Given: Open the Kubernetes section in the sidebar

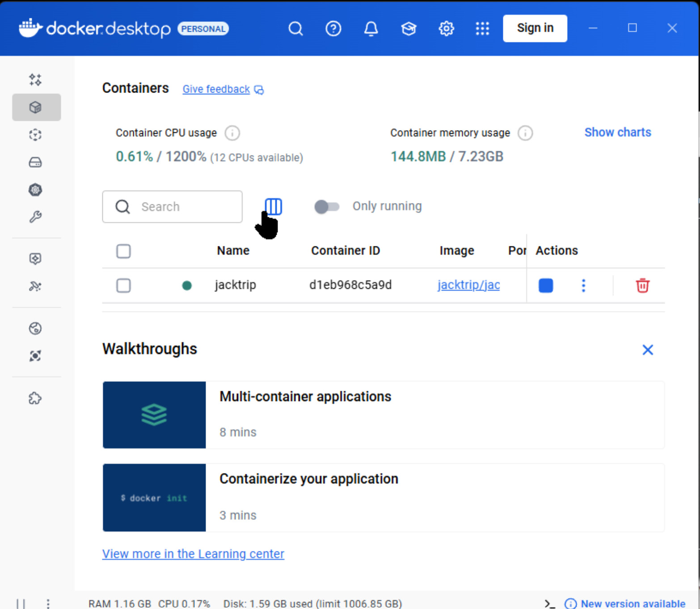Looking at the screenshot, I should 35,190.
